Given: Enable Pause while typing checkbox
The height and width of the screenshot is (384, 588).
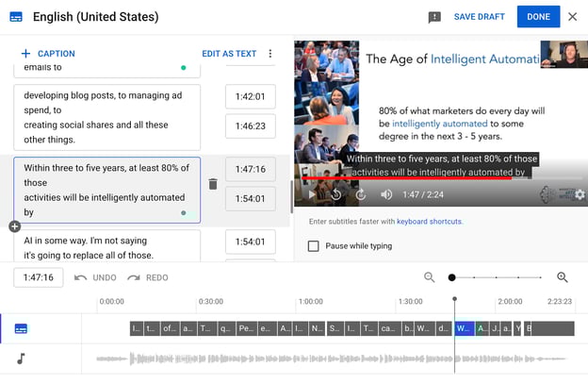Looking at the screenshot, I should click(x=314, y=246).
